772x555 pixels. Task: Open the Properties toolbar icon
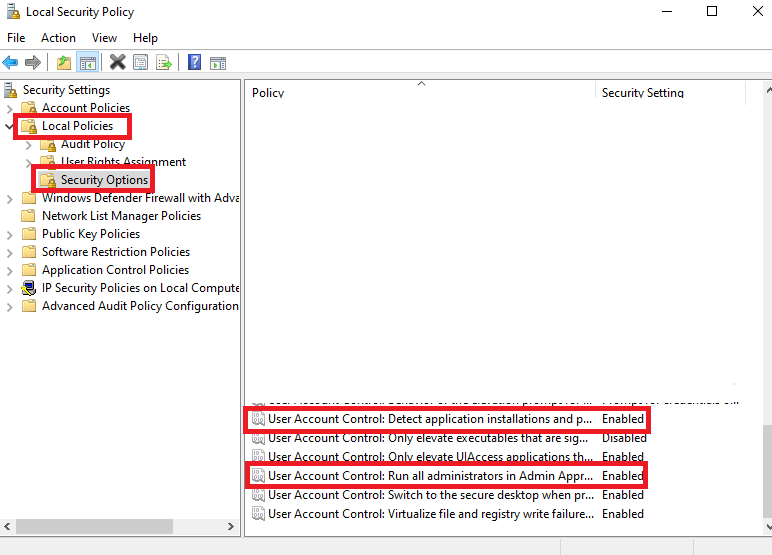point(140,63)
